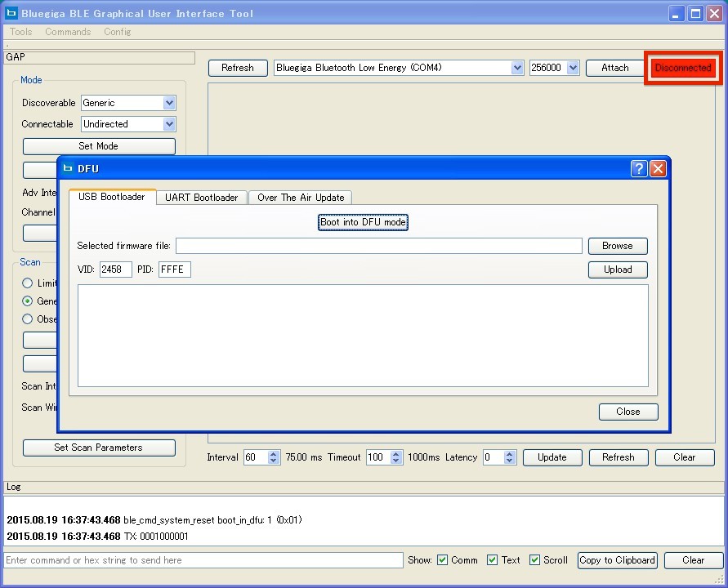Close the DFU dialog with the red X
Screen dimensions: 728x588
tap(658, 168)
